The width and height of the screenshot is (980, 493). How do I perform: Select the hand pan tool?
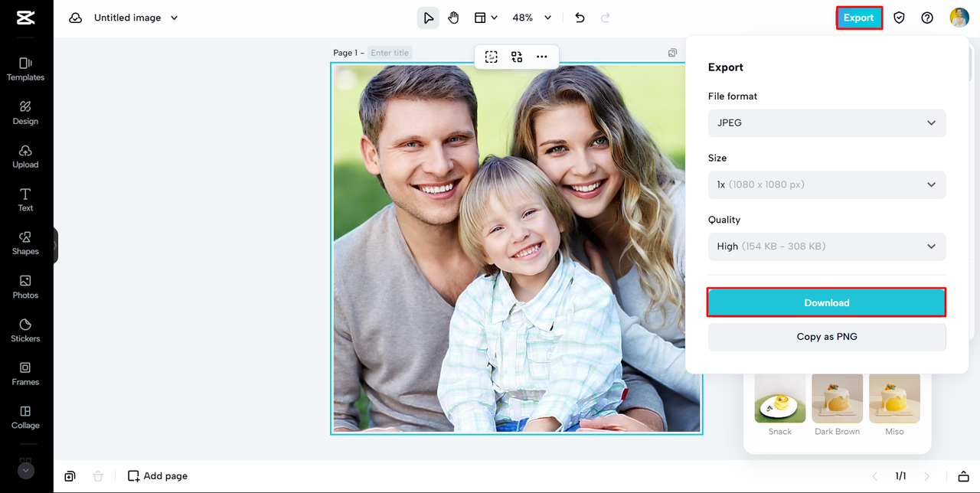click(453, 18)
